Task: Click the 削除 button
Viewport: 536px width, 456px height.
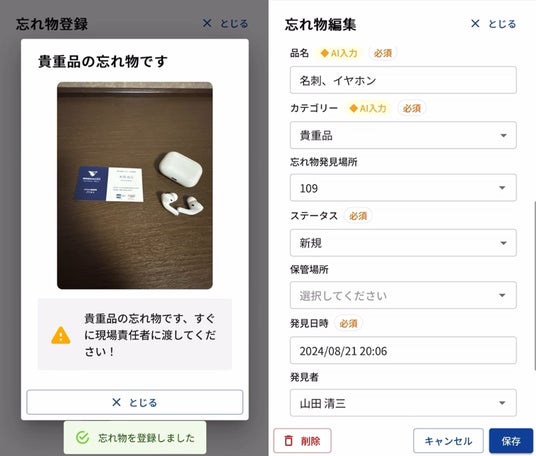Action: (302, 441)
